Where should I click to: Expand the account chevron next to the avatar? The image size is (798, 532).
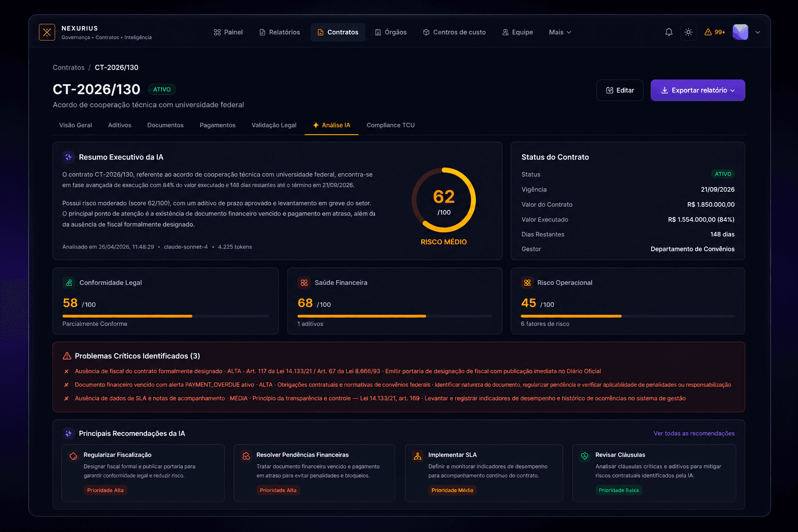tap(757, 32)
